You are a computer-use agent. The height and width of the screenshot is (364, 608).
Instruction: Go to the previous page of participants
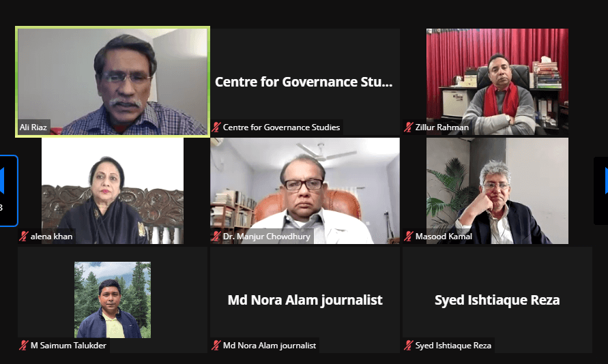point(8,190)
